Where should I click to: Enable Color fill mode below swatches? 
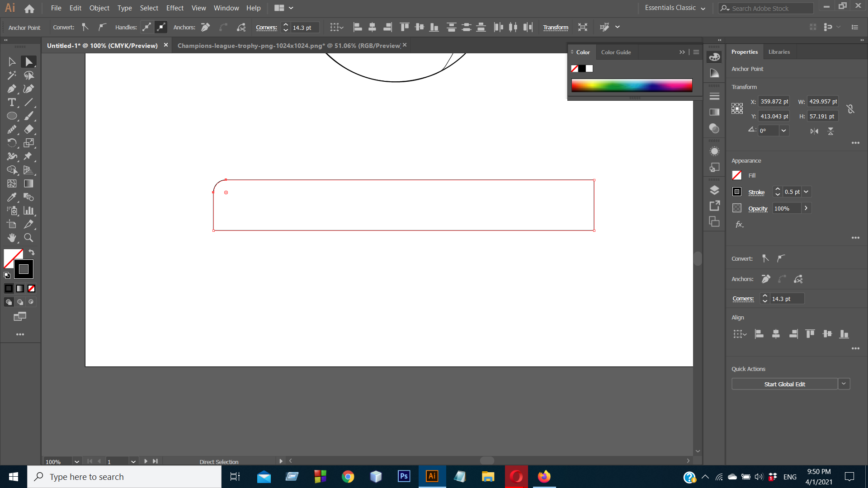[x=9, y=288]
